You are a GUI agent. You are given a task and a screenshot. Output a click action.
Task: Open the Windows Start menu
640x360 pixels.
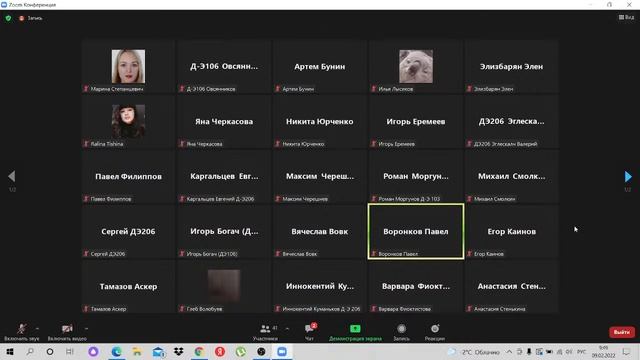pos(10,351)
